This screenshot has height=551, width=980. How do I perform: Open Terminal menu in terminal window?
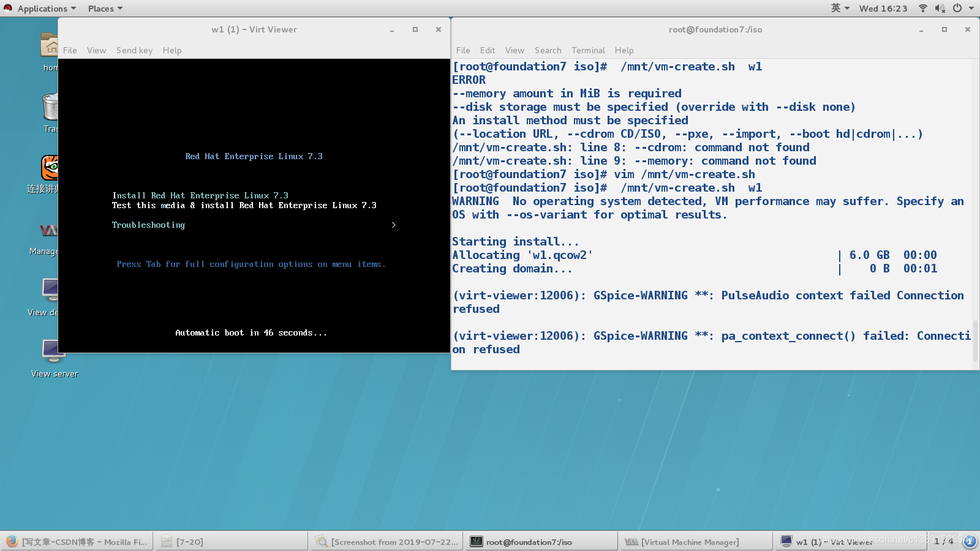tap(588, 50)
